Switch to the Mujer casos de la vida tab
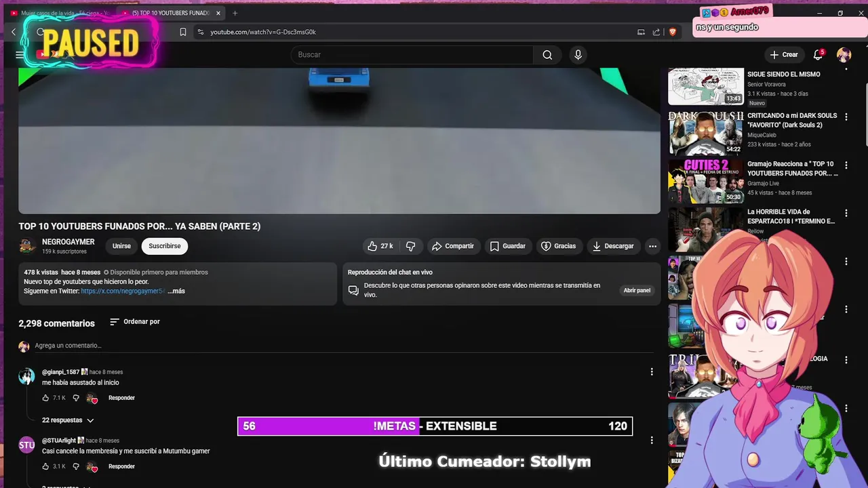The width and height of the screenshot is (868, 488). pyautogui.click(x=60, y=13)
